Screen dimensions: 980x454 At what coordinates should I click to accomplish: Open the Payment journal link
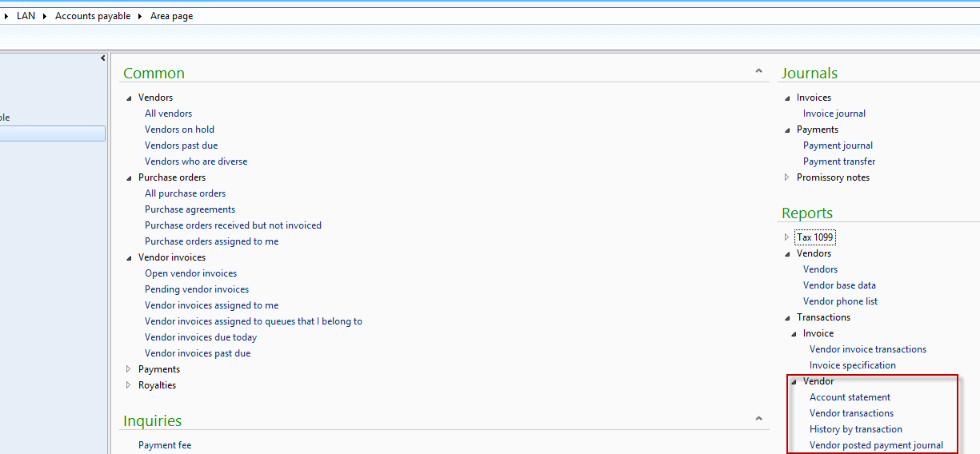coord(838,145)
